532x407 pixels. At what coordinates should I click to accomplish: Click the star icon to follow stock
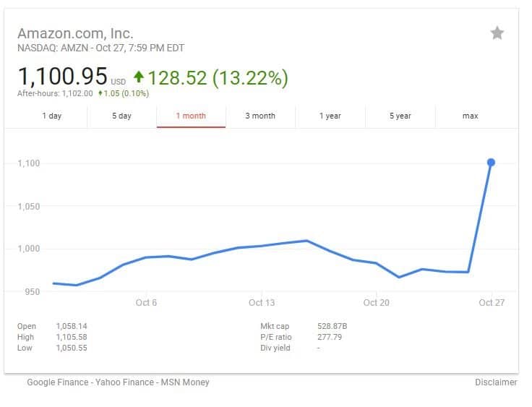tap(497, 33)
